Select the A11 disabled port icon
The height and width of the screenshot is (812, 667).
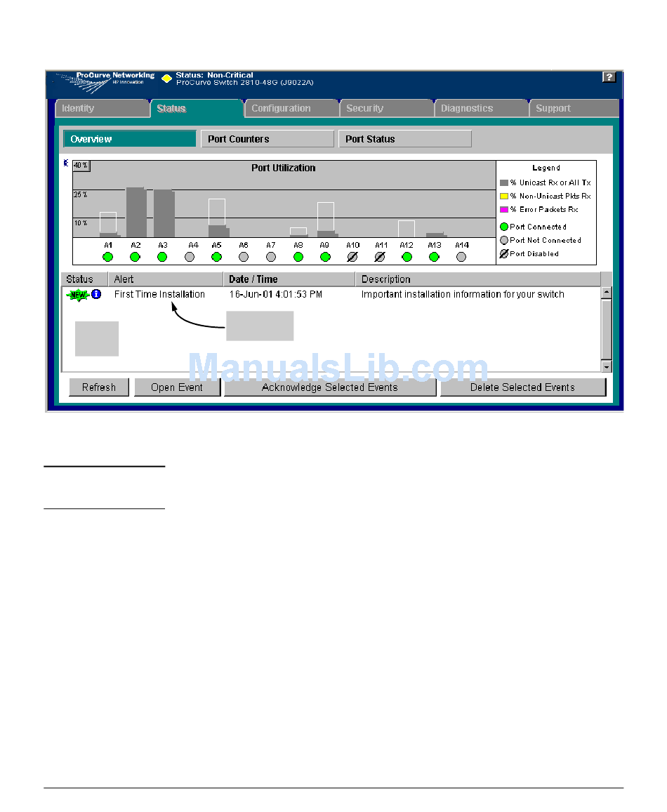point(380,257)
